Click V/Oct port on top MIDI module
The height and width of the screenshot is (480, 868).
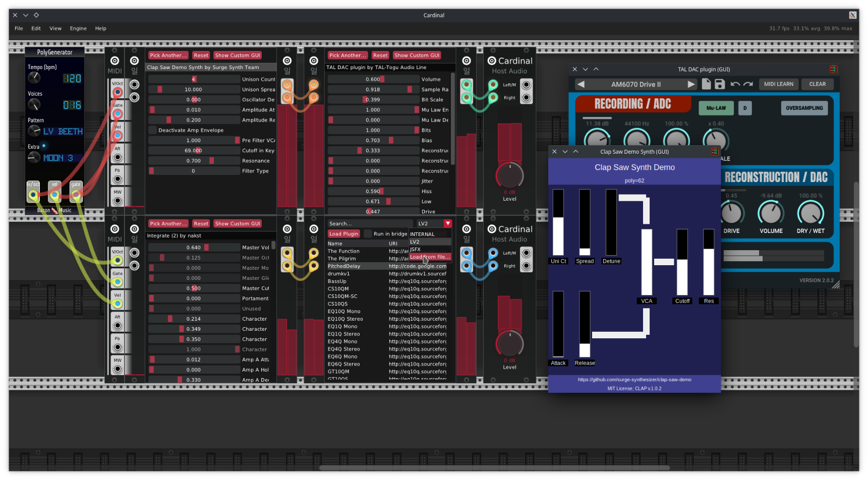click(118, 92)
